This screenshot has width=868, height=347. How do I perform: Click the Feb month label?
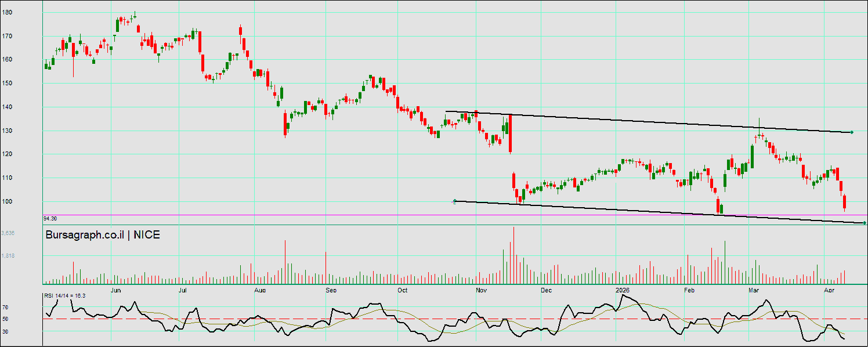[x=689, y=290]
